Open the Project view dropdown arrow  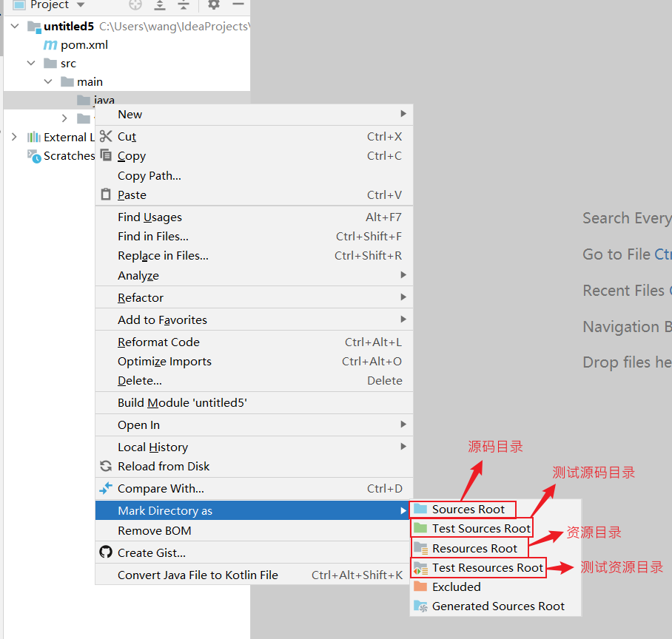81,5
